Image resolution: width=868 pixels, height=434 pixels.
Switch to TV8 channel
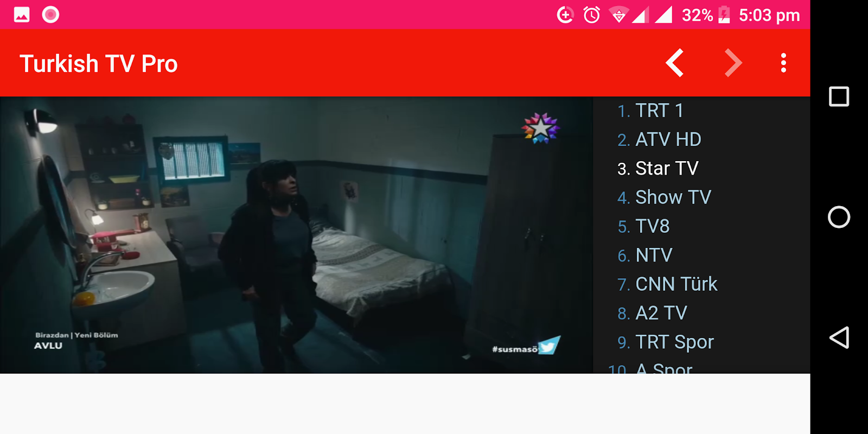point(643,226)
